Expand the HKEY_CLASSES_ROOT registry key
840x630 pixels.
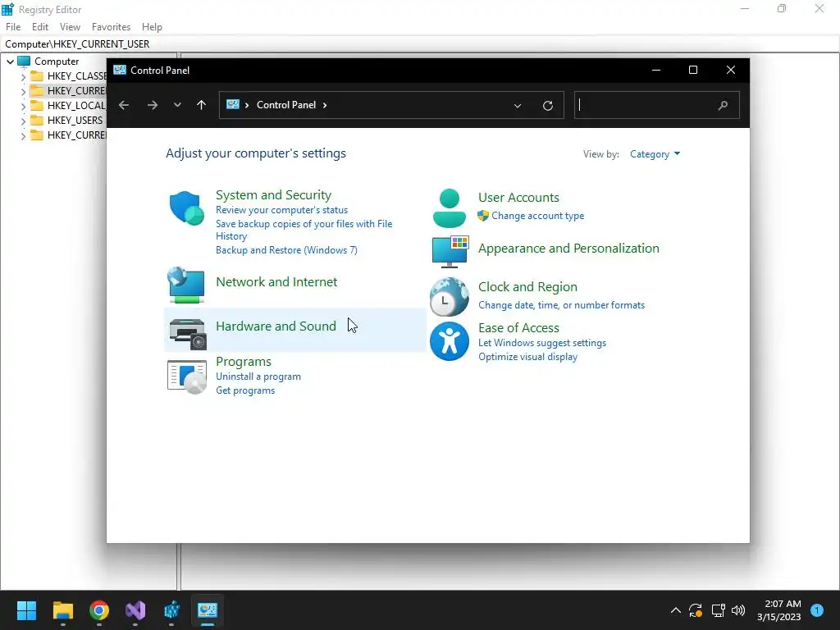pos(23,76)
